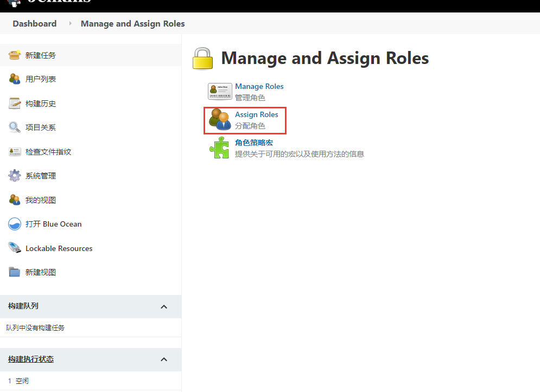Open the 构建执行状态 link
Viewport: 540px width, 392px height.
pyautogui.click(x=31, y=359)
